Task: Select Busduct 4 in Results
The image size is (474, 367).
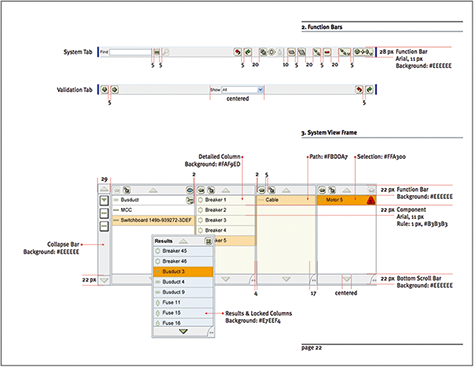Action: 183,282
